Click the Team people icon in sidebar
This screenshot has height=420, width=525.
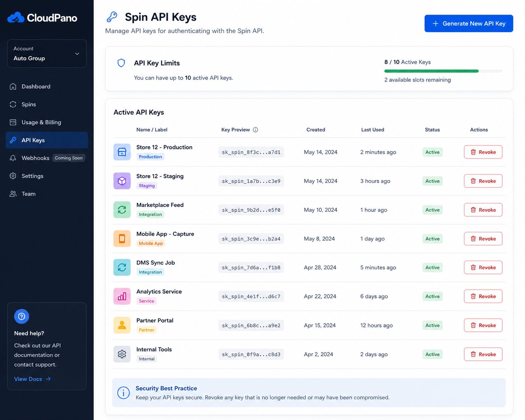pos(13,194)
